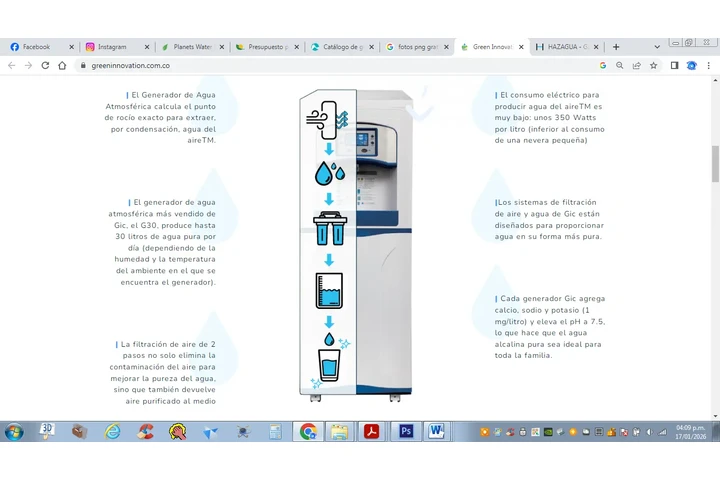Viewport: 720px width, 480px height.
Task: Open a new browser tab
Action: [616, 47]
